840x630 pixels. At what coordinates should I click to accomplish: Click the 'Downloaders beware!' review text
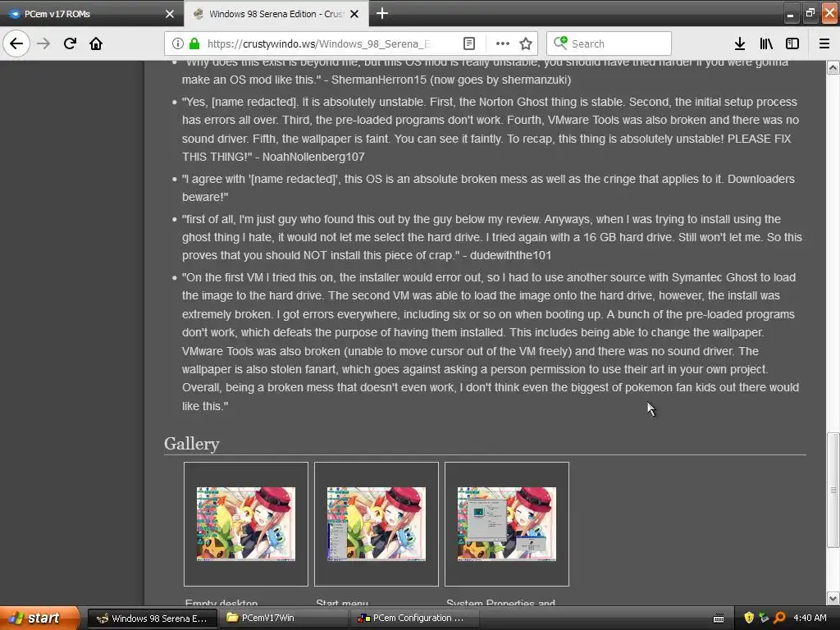(489, 188)
